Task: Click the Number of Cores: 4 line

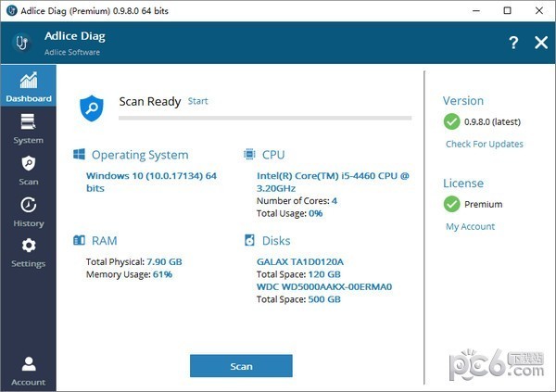Action: [297, 201]
